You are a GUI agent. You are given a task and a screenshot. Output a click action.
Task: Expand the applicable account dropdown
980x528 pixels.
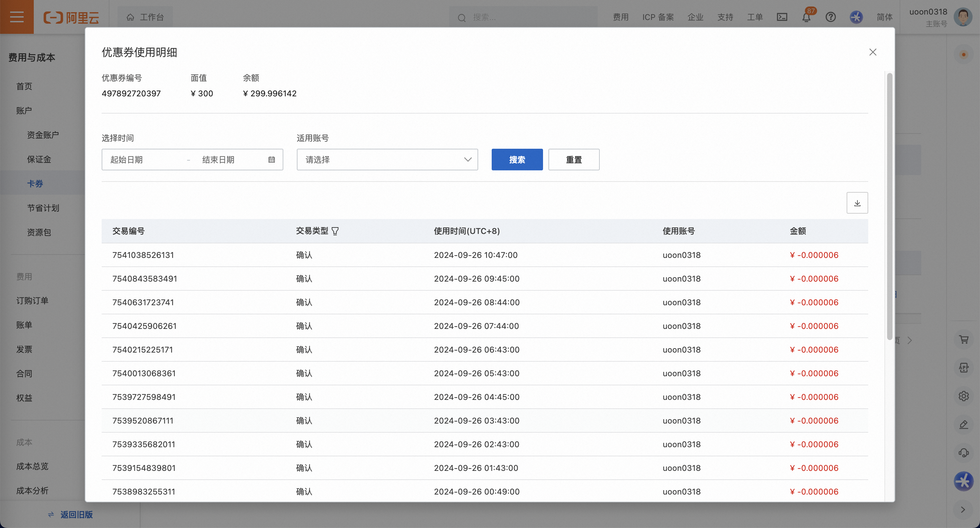click(387, 160)
